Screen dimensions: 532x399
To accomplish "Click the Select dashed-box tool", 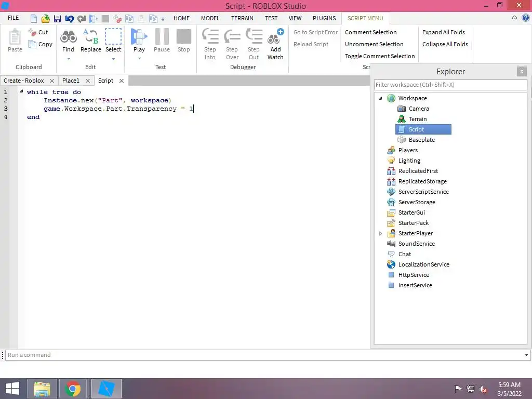I will [x=113, y=41].
